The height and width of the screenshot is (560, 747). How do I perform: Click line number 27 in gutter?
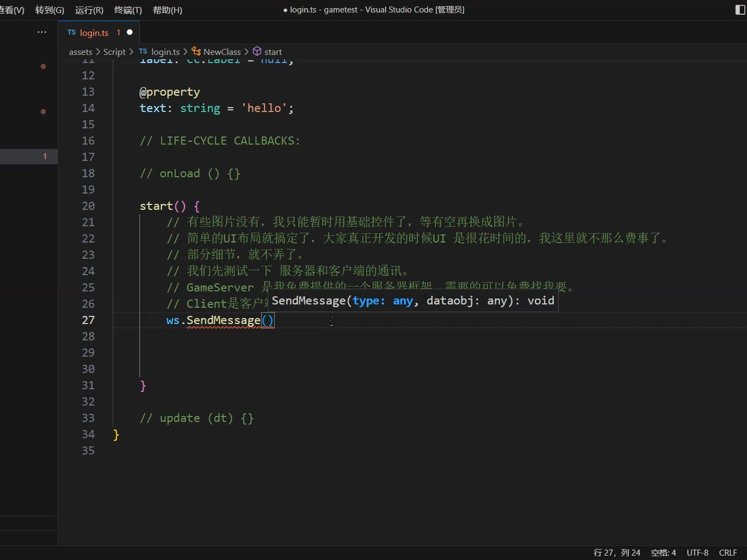88,320
